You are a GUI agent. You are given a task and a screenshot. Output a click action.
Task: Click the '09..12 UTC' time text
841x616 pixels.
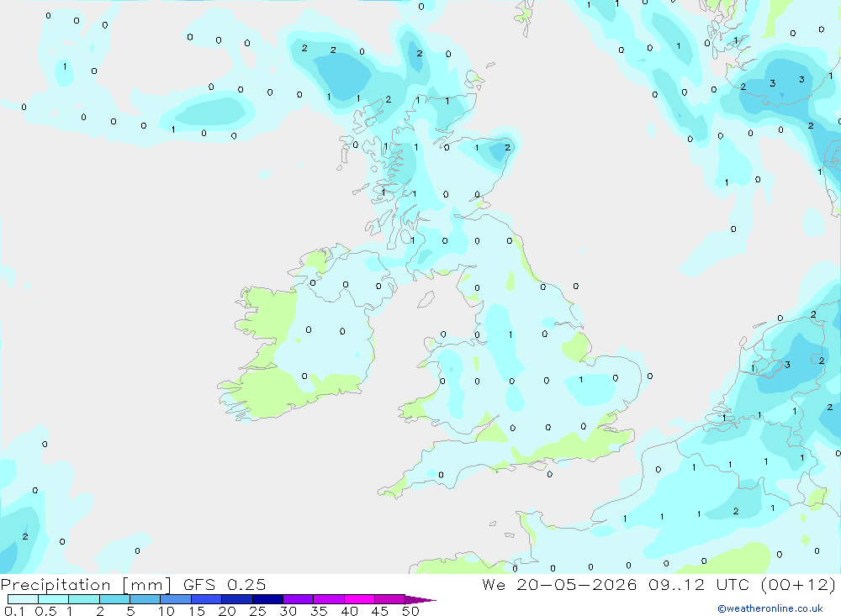click(x=701, y=584)
